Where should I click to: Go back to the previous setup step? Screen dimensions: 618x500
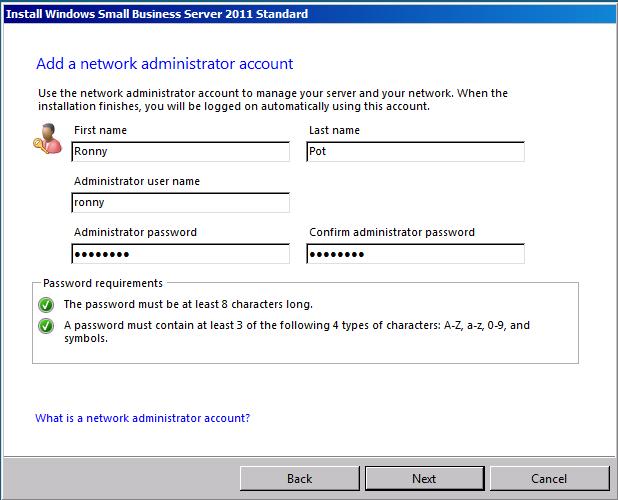coord(300,479)
